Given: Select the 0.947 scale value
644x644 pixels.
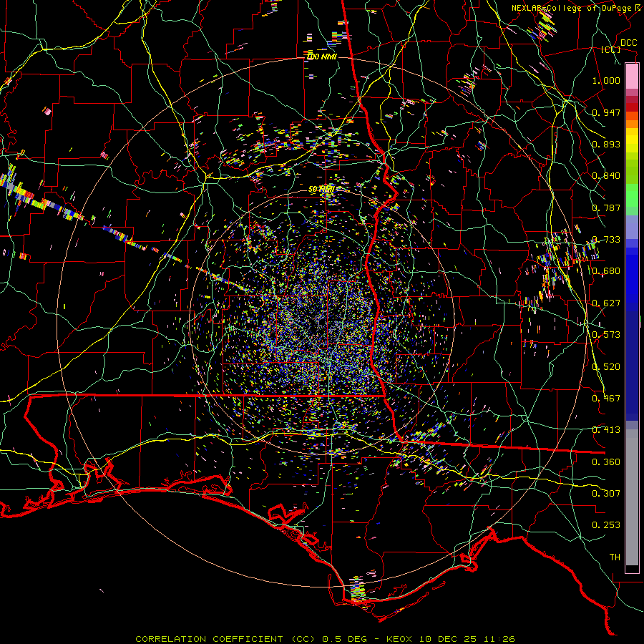Looking at the screenshot, I should click(x=606, y=112).
